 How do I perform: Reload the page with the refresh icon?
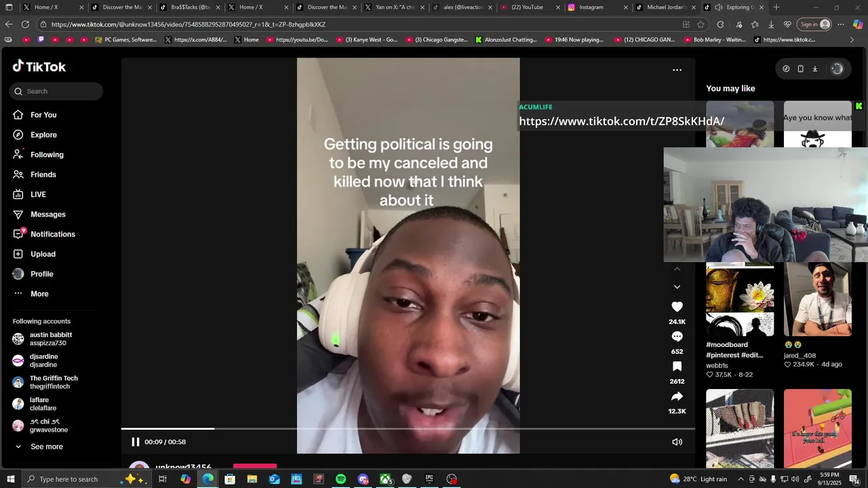click(x=25, y=24)
